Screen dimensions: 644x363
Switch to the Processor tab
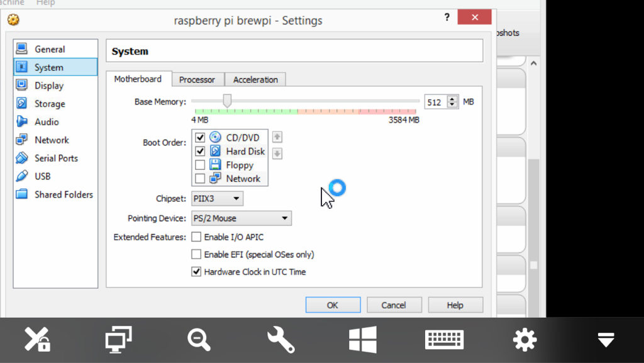point(197,80)
